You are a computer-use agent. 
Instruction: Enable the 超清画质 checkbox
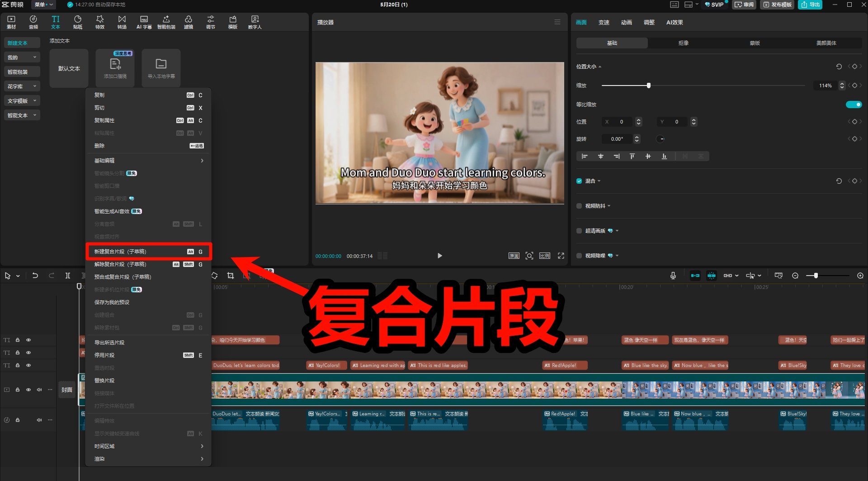click(x=579, y=231)
